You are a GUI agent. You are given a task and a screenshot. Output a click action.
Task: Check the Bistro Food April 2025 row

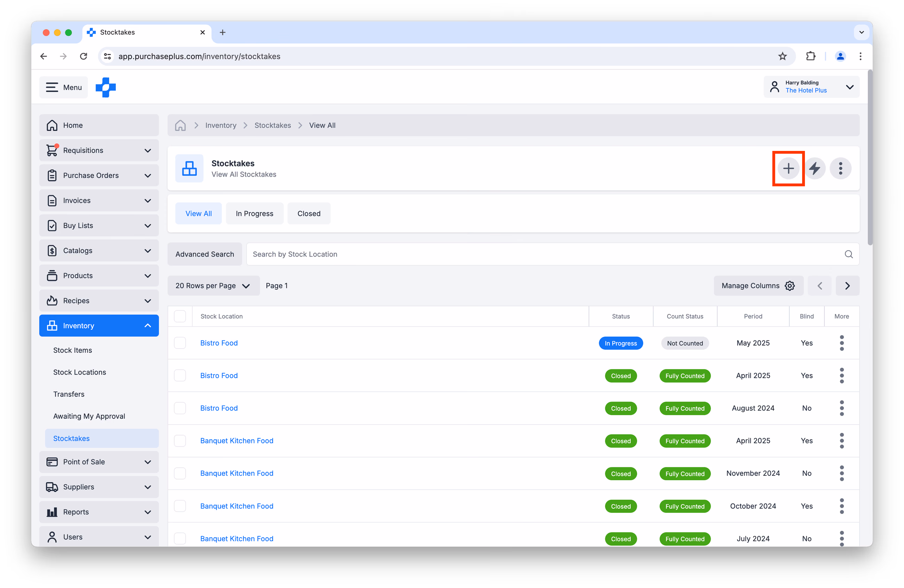pyautogui.click(x=180, y=376)
